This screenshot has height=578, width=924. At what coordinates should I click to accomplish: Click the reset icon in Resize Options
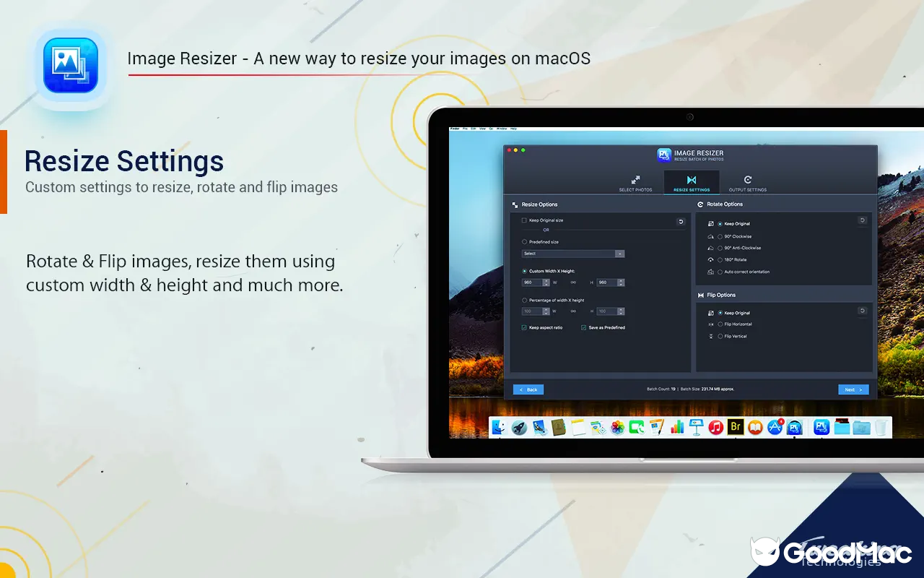click(x=680, y=222)
